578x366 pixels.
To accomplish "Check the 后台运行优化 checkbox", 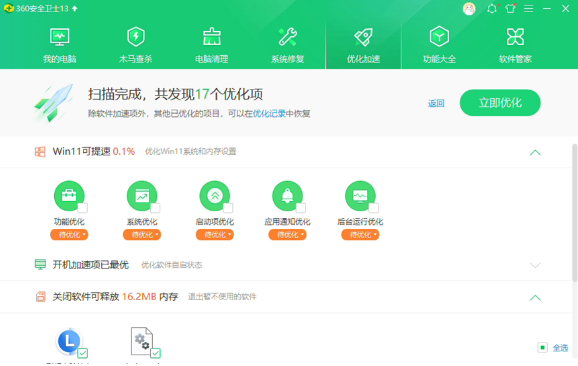I will pos(374,208).
